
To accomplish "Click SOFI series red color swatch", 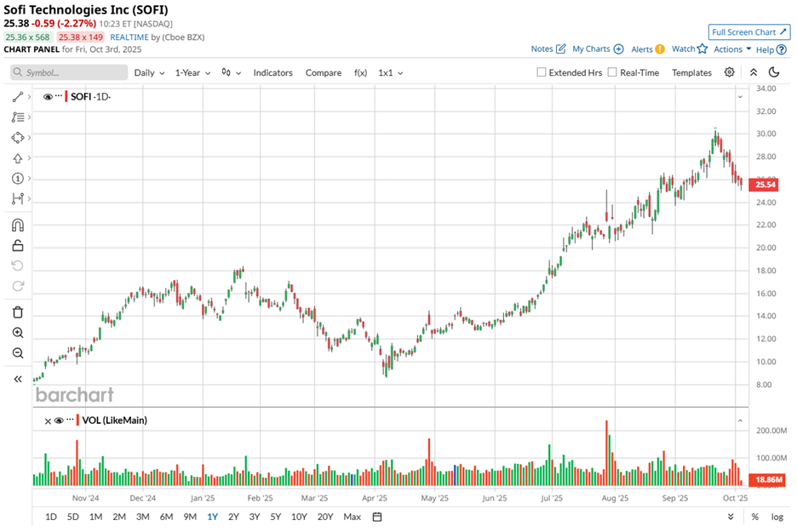I will pyautogui.click(x=66, y=96).
